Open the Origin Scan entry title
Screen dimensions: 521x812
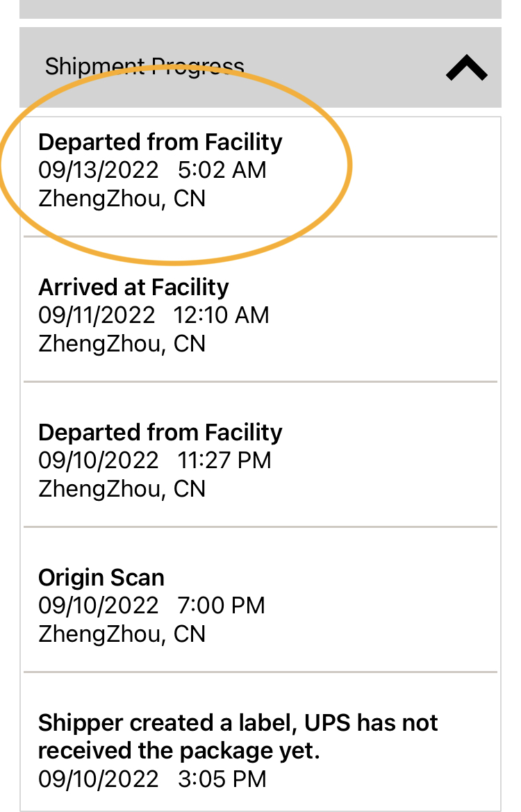(101, 578)
